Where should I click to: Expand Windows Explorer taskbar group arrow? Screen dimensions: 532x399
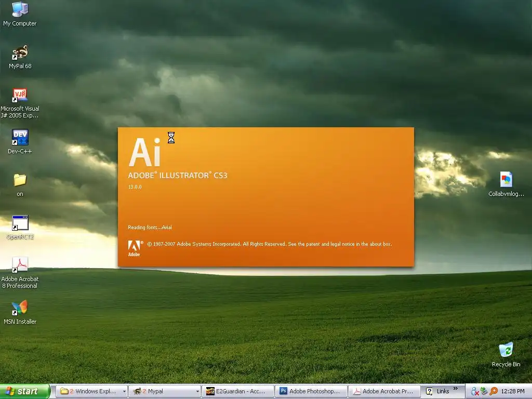coord(124,391)
